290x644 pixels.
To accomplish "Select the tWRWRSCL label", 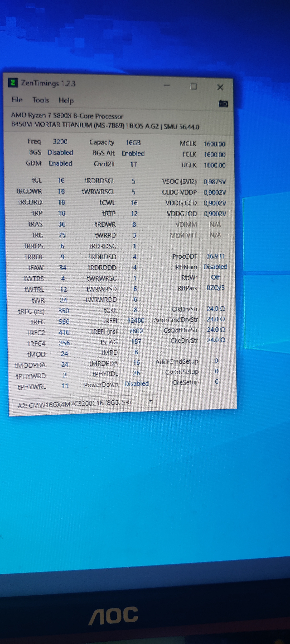I will coord(99,192).
